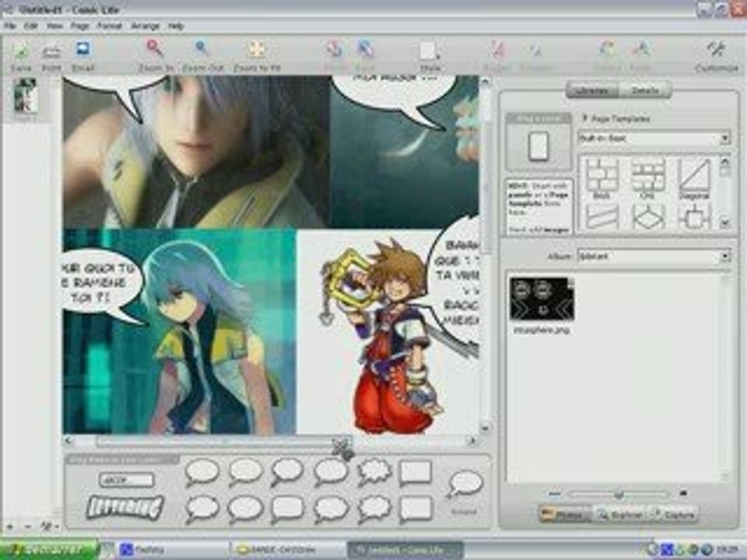Click the canvas horizontal scrollbar left arrow
The height and width of the screenshot is (560, 747).
coord(68,441)
